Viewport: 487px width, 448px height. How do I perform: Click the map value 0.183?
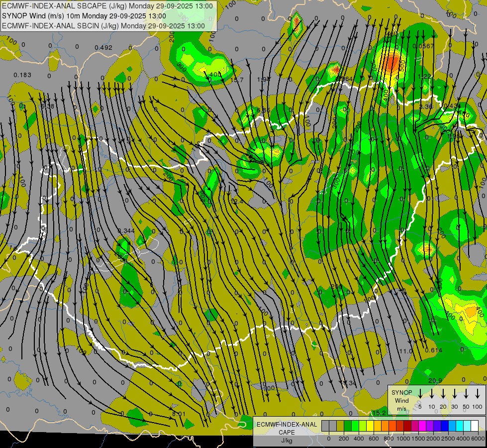22,75
